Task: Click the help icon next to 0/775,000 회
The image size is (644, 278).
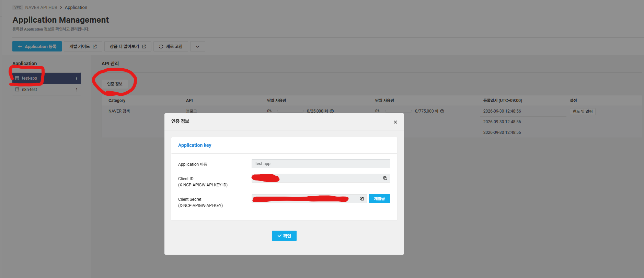Action: [442, 111]
